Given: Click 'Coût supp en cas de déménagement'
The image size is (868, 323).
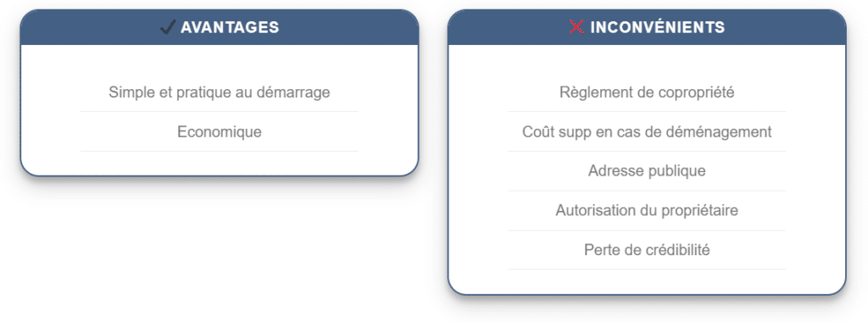Looking at the screenshot, I should click(647, 132).
